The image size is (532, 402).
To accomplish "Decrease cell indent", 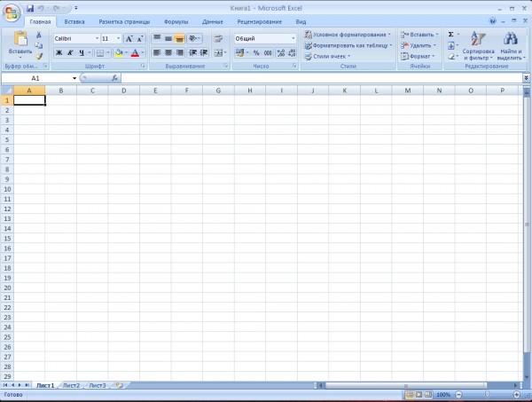I will pyautogui.click(x=192, y=52).
